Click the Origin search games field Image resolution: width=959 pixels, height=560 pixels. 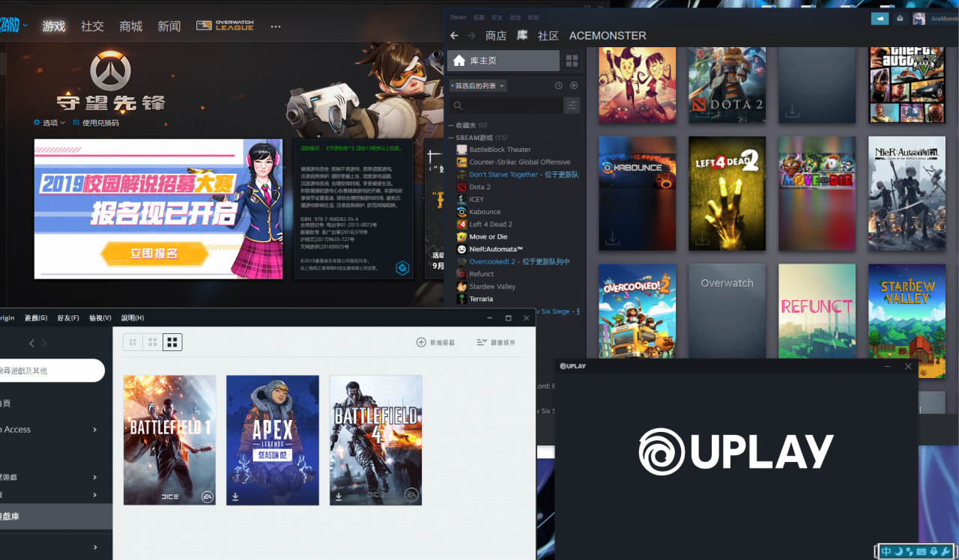click(x=51, y=370)
